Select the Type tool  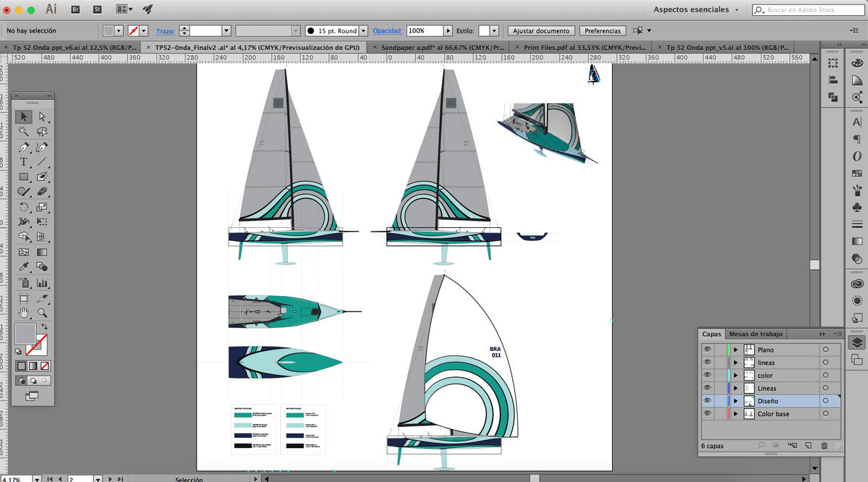(24, 162)
